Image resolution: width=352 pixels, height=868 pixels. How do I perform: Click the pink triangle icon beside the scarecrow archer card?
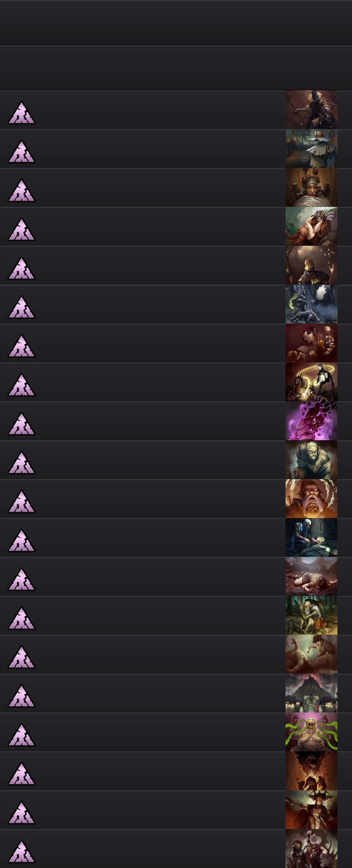pos(21,113)
